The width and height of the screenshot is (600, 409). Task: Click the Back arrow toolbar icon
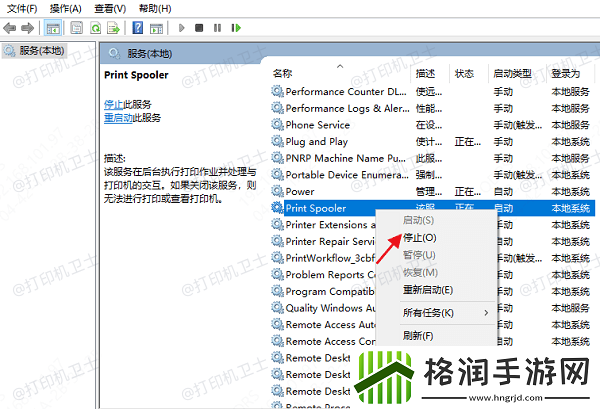click(9, 28)
